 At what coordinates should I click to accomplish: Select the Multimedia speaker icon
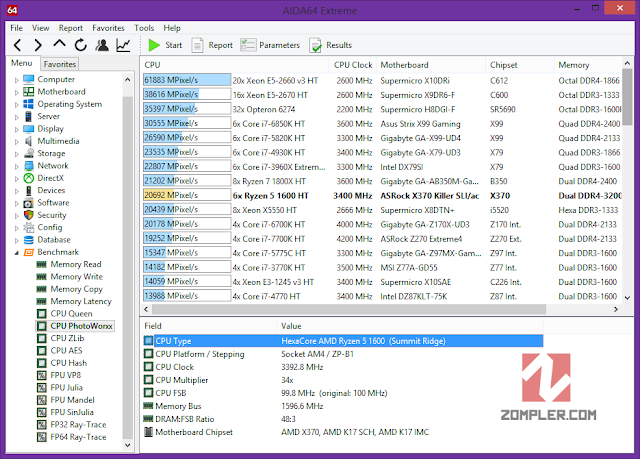tap(29, 141)
